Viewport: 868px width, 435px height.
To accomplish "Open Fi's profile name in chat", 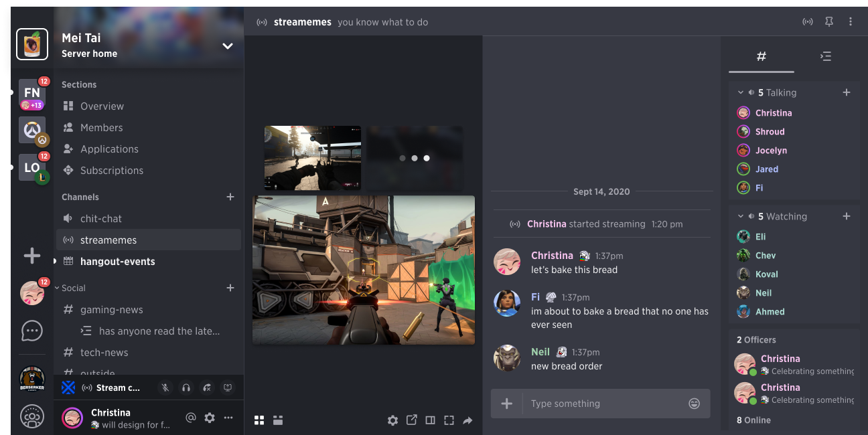I will 535,297.
